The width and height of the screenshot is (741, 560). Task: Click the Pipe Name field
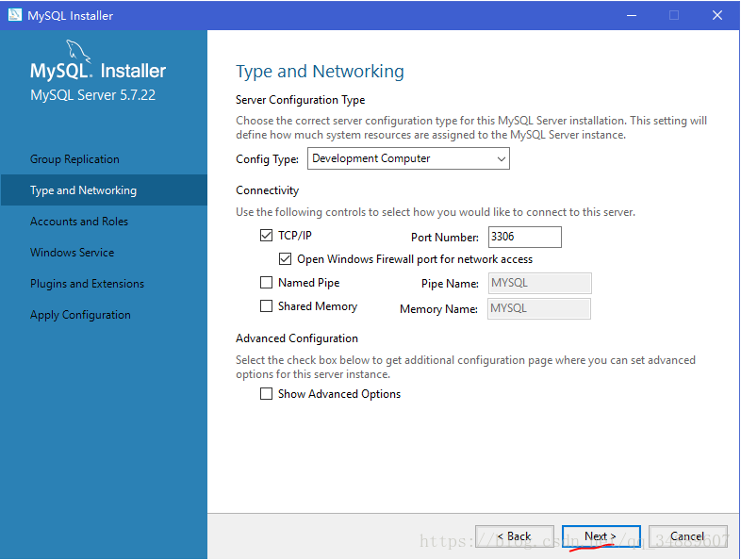click(x=539, y=283)
